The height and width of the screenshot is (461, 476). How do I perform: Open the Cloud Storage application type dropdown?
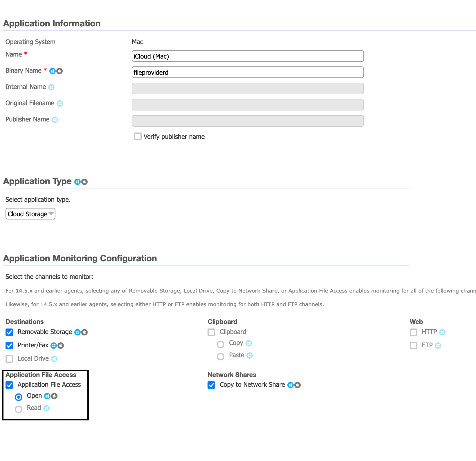(x=30, y=214)
